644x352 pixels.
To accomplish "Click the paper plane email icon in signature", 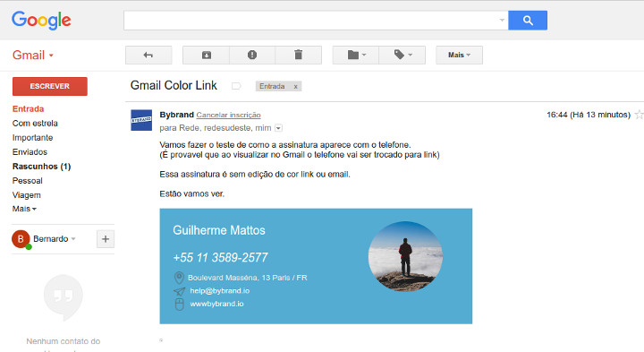I will click(x=180, y=292).
